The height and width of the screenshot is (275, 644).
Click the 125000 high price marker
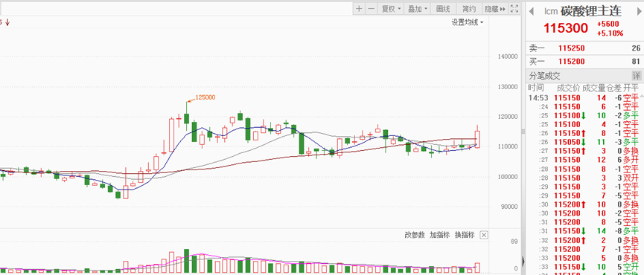pos(205,97)
